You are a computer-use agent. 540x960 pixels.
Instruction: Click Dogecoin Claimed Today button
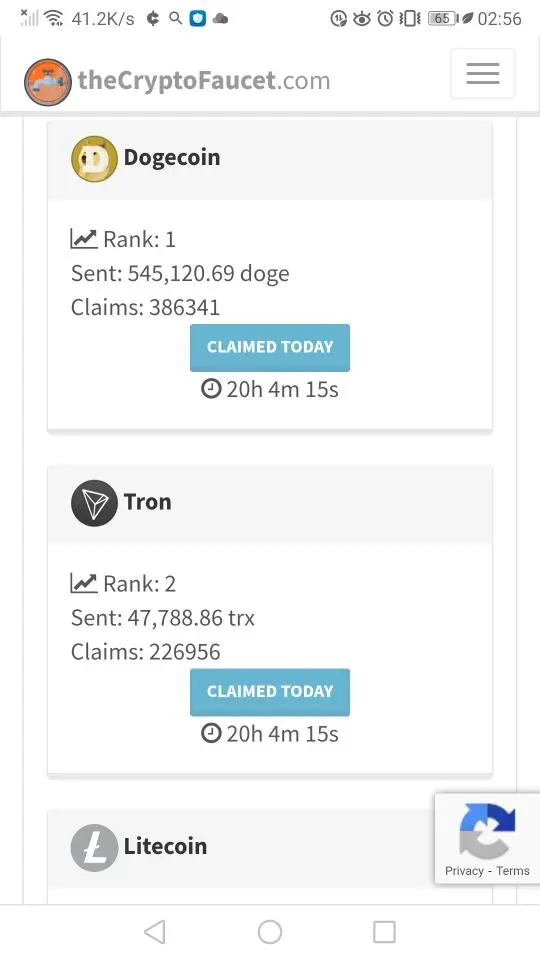pyautogui.click(x=270, y=348)
